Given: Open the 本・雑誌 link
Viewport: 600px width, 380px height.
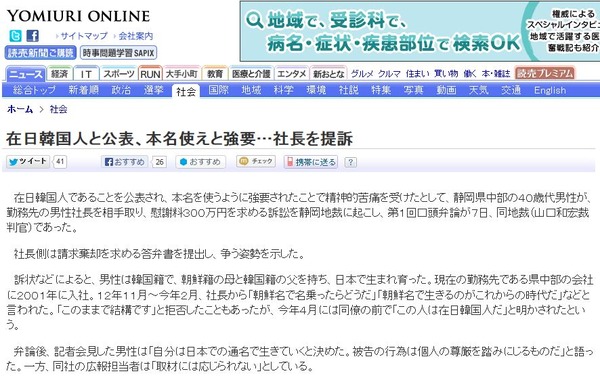Looking at the screenshot, I should point(496,73).
